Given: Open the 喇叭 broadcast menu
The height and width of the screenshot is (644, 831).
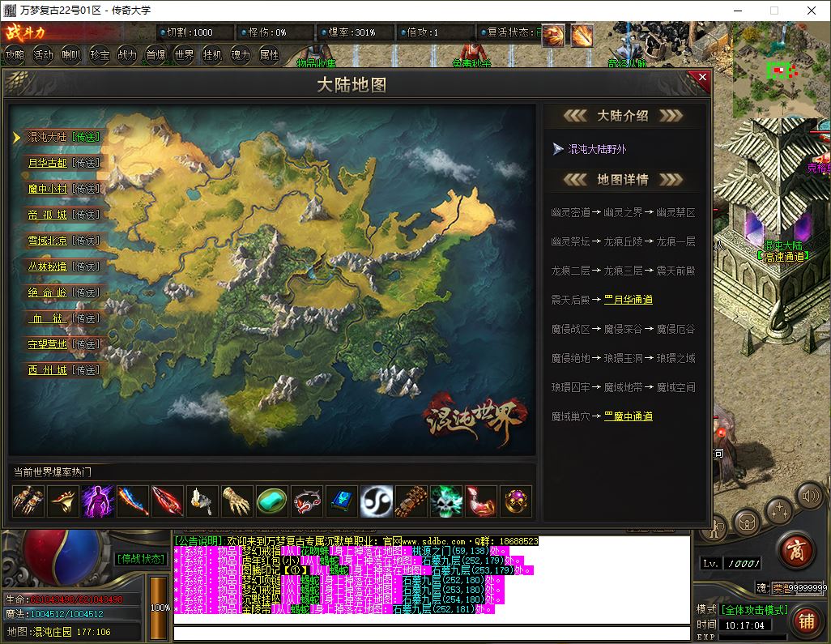Looking at the screenshot, I should [71, 54].
